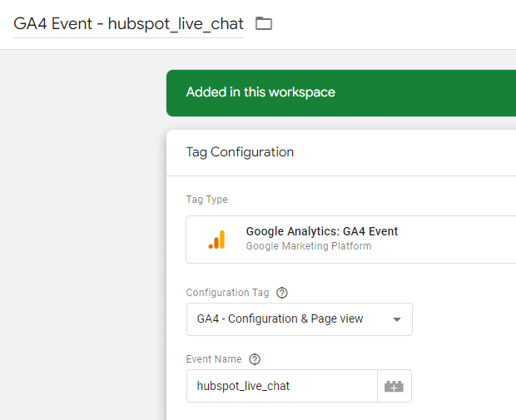The image size is (516, 420).
Task: Open the GA4 - Configuration & Page view dropdown
Action: point(299,319)
